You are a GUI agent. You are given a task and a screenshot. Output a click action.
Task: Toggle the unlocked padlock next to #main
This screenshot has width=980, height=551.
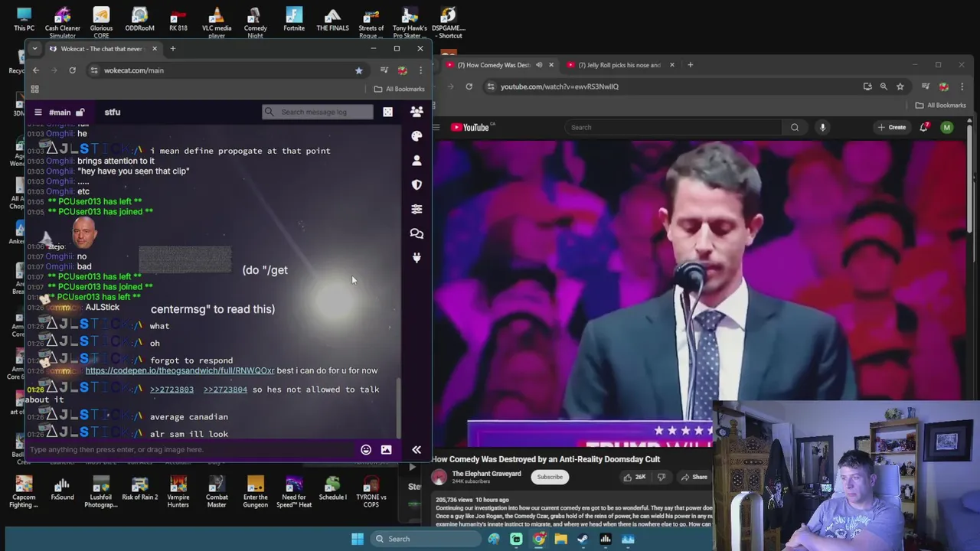click(80, 112)
